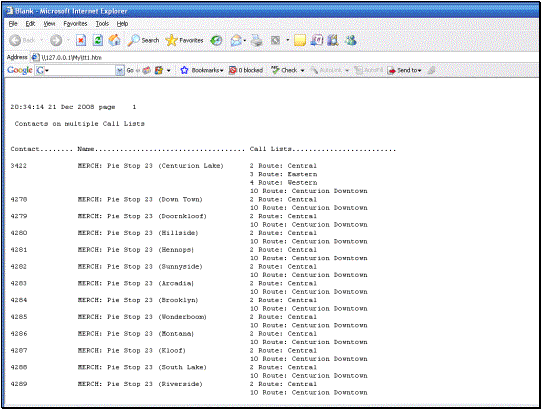Go to the Home page icon
This screenshot has height=409, width=541.
tap(115, 40)
